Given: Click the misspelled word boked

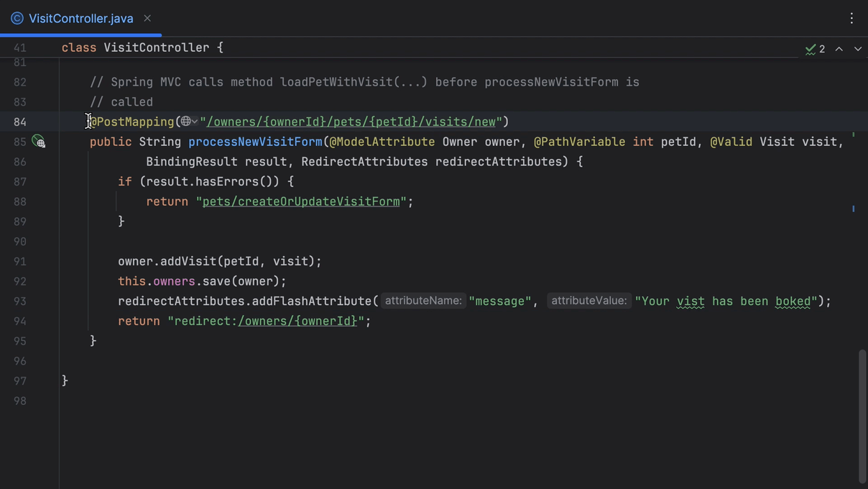Looking at the screenshot, I should tap(793, 301).
